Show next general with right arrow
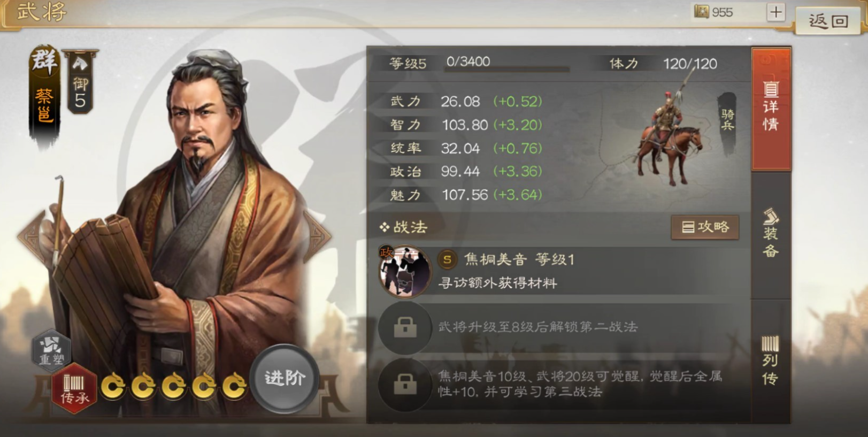The image size is (868, 437). pos(318,236)
